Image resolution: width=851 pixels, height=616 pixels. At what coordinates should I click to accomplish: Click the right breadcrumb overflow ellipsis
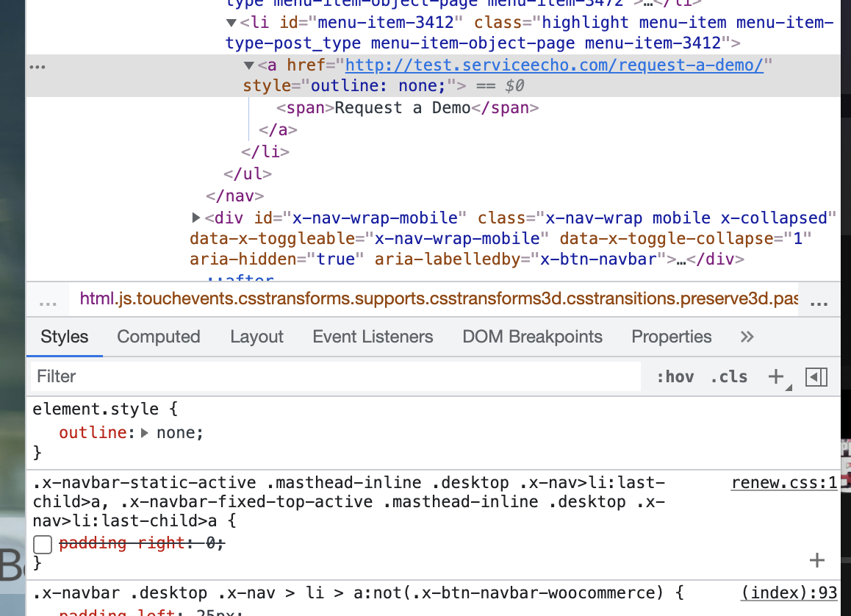pyautogui.click(x=819, y=302)
